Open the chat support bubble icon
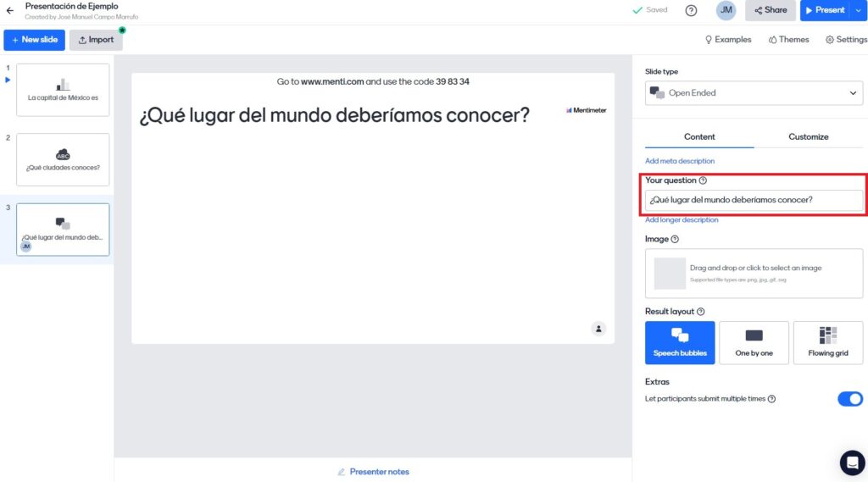868x482 pixels. point(852,463)
